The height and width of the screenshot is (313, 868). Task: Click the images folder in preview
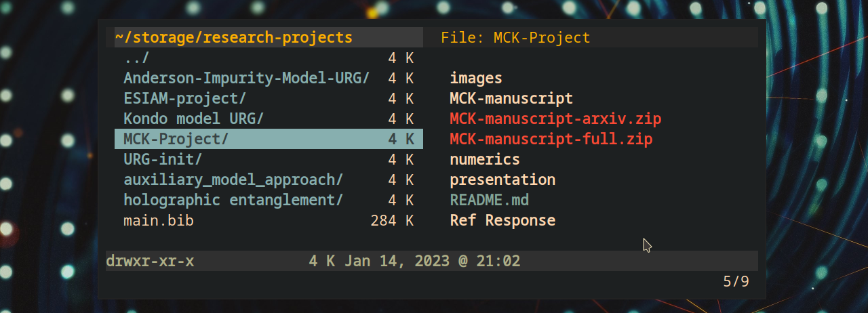[476, 79]
